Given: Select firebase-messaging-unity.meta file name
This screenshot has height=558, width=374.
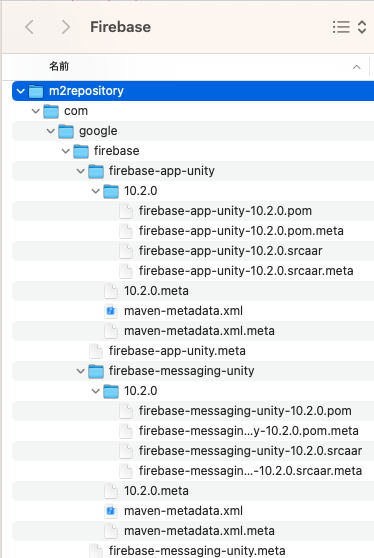Looking at the screenshot, I should pos(197,551).
